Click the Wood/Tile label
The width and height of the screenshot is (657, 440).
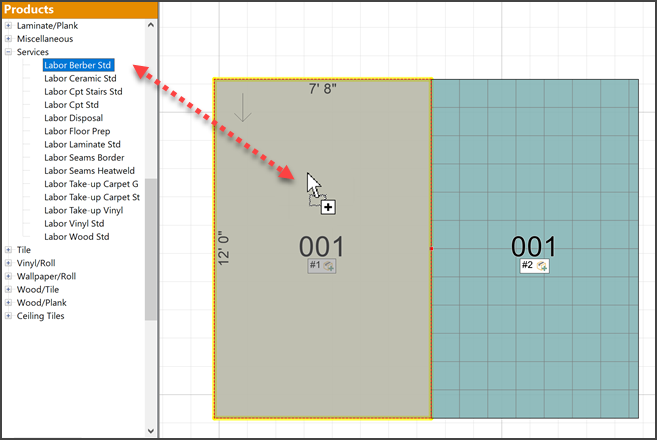pyautogui.click(x=38, y=290)
